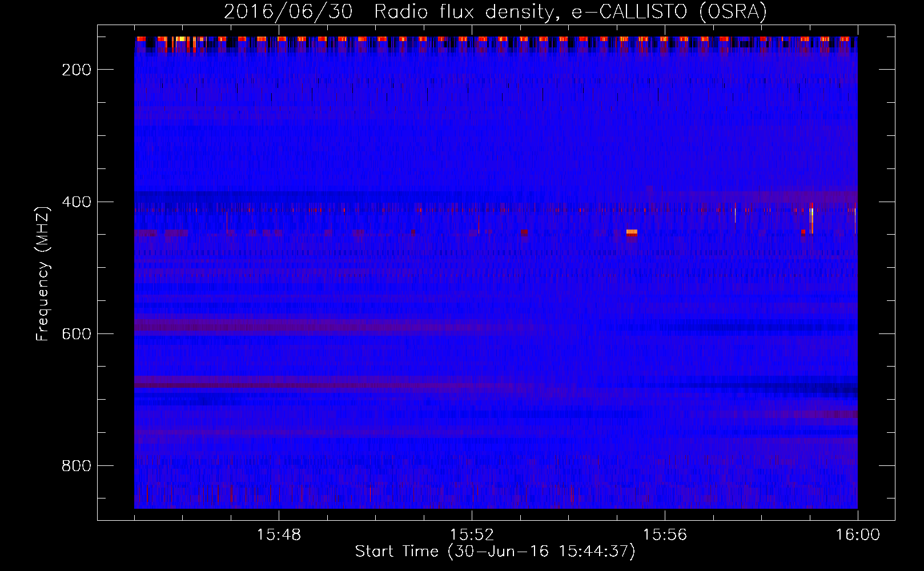Click the 16:00 time tick label
924x571 pixels.
858,535
